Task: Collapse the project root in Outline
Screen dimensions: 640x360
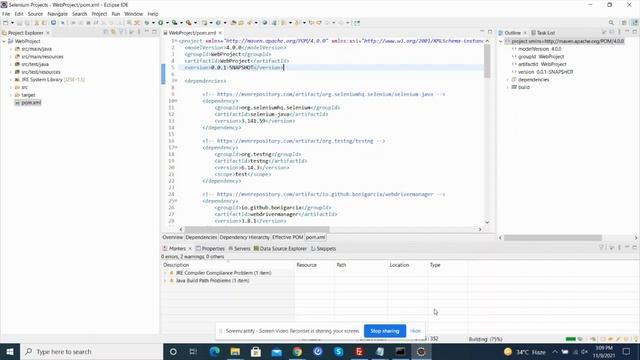Action: pos(501,41)
